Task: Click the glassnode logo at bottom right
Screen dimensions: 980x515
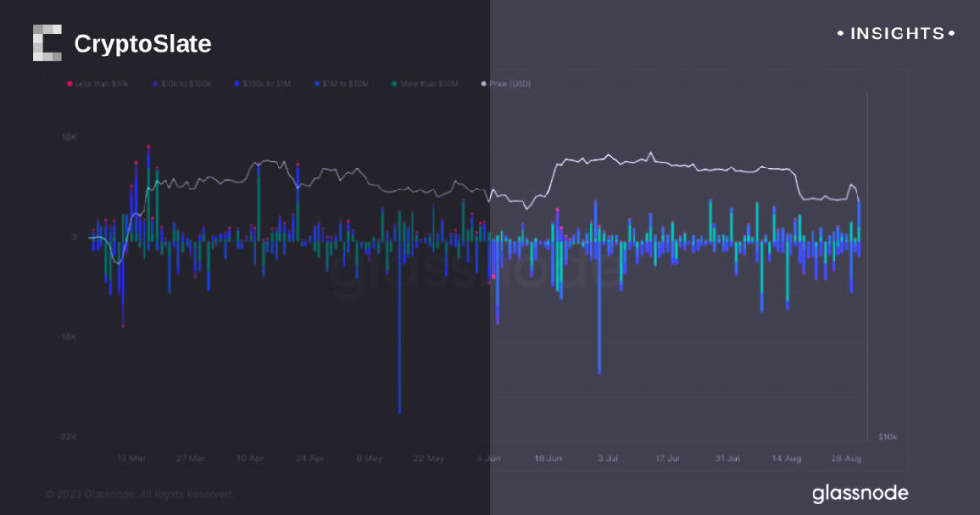Action: point(859,494)
